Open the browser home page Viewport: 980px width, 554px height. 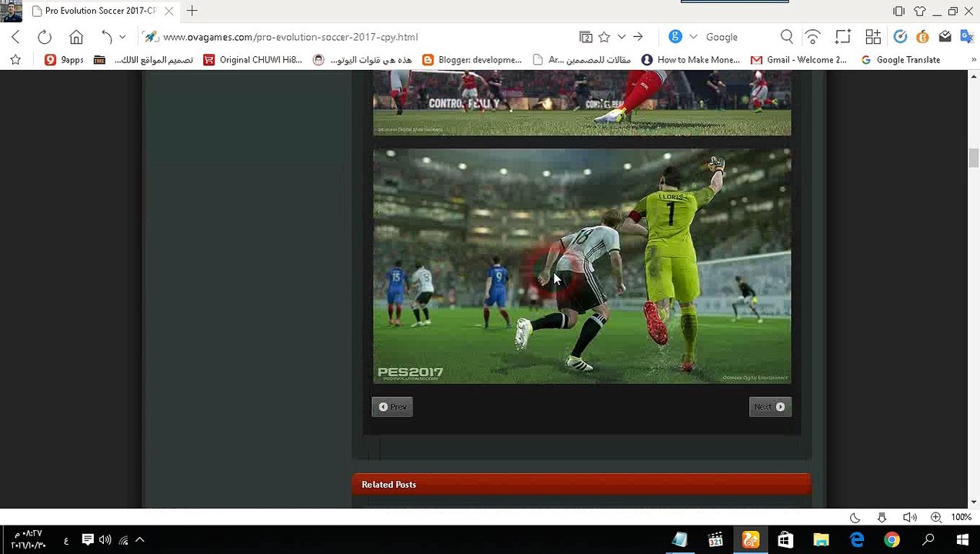coord(76,37)
